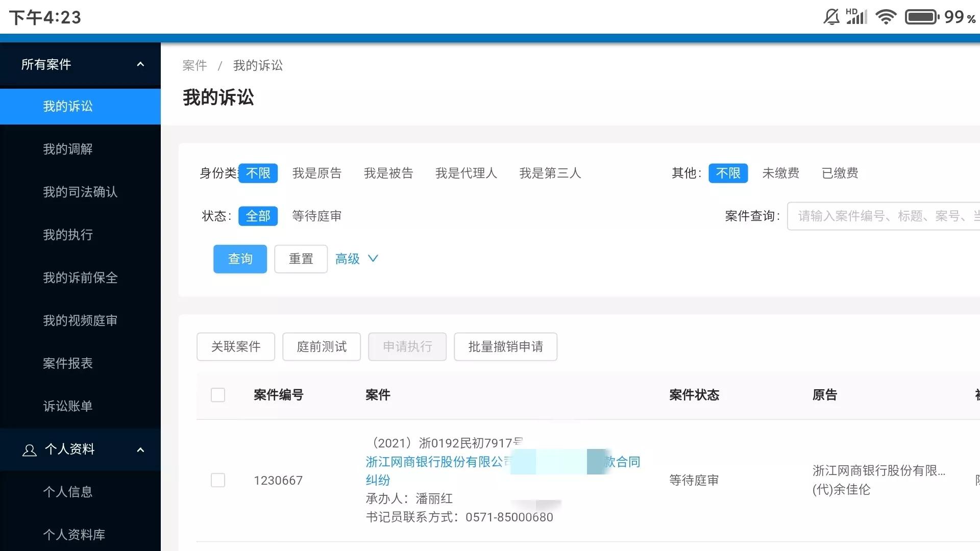Image resolution: width=980 pixels, height=551 pixels.
Task: Tick the select-all checkbox in table header
Action: [x=218, y=395]
